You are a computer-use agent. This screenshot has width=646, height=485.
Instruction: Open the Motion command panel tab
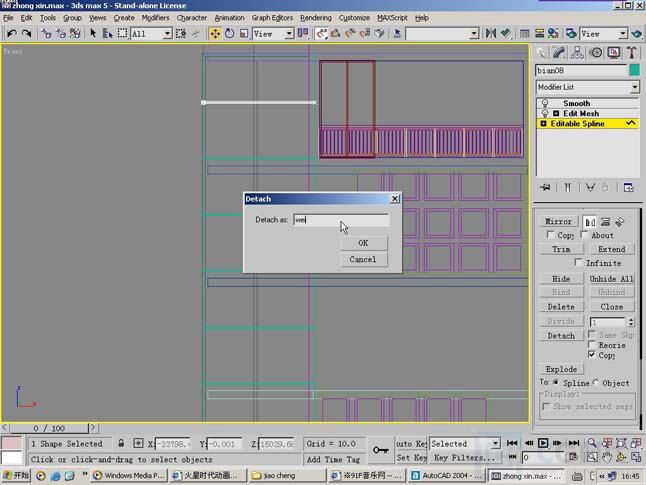tap(596, 53)
